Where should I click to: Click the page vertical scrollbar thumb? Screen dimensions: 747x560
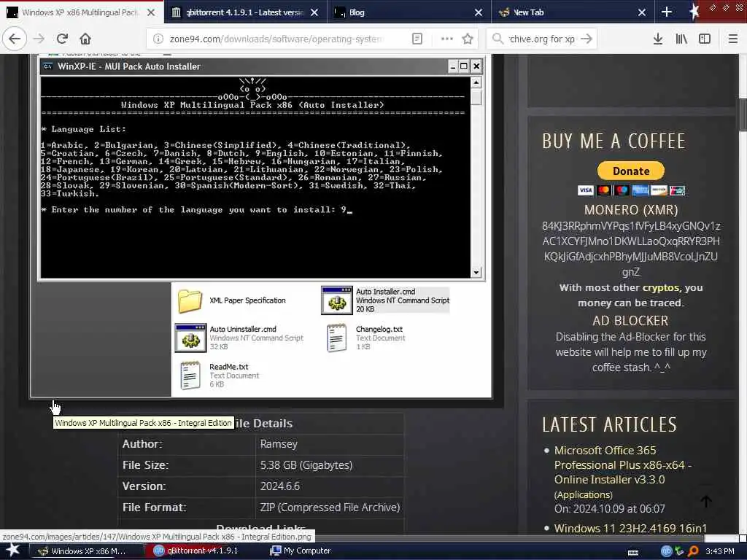743,114
